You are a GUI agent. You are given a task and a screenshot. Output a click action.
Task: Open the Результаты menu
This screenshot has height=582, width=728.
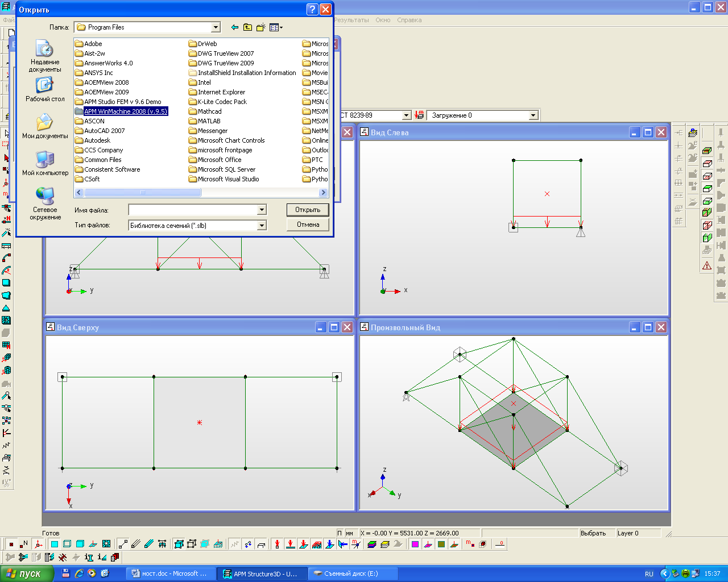click(351, 20)
